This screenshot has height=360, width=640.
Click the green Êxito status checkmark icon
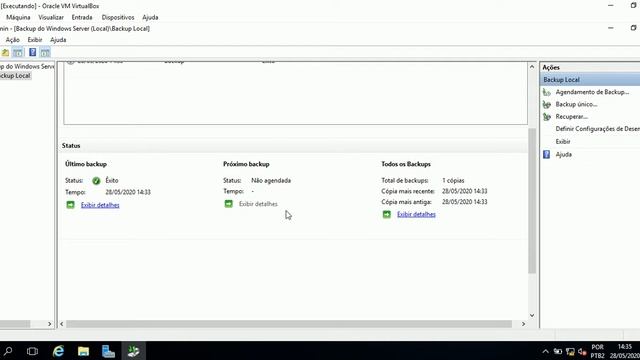(96, 181)
